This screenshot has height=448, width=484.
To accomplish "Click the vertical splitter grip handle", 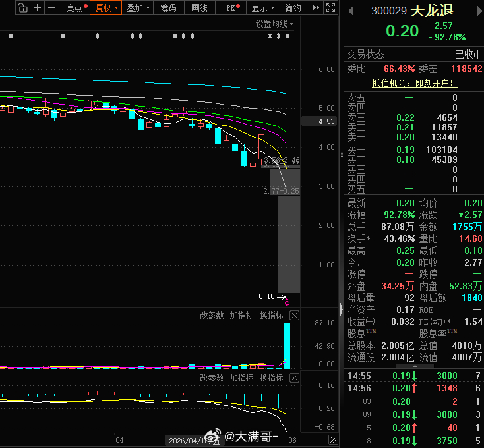I will coord(341,154).
